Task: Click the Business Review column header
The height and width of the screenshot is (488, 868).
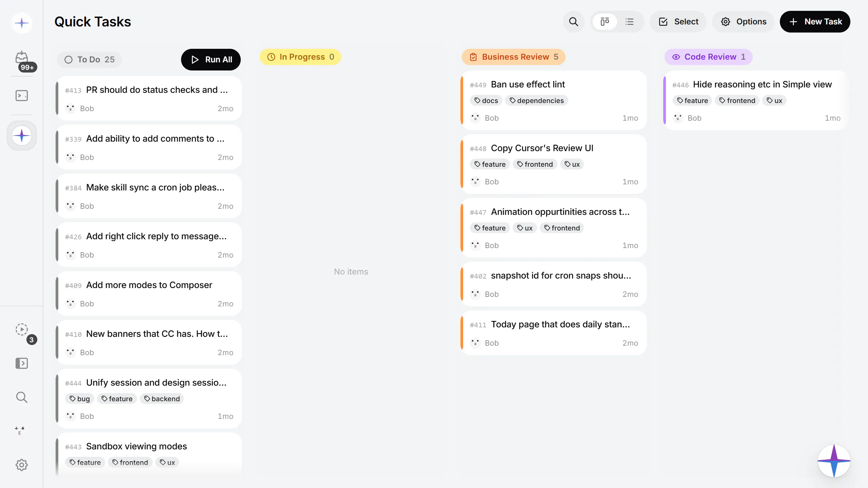Action: click(514, 57)
